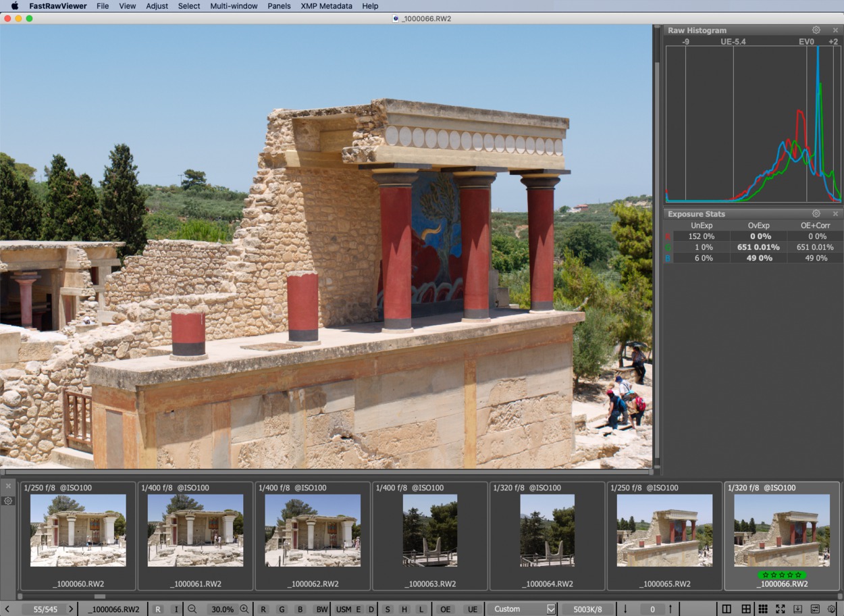Toggle overexposure OE indicator
The width and height of the screenshot is (844, 616).
pyautogui.click(x=445, y=609)
